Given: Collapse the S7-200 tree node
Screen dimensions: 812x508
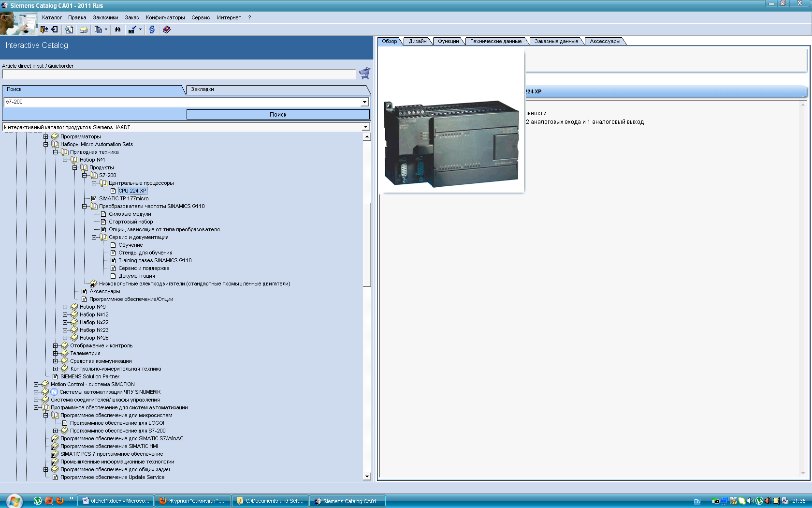Looking at the screenshot, I should pos(85,175).
